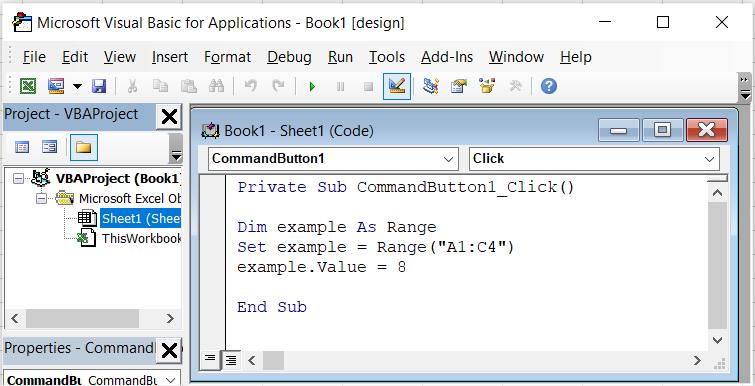The image size is (755, 386).
Task: Open VBA Help question mark icon
Action: [x=549, y=87]
